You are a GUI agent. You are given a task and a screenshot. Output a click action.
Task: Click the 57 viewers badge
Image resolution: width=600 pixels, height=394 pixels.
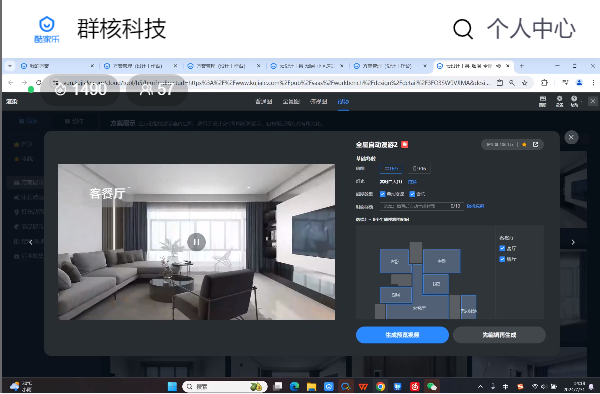coord(157,90)
